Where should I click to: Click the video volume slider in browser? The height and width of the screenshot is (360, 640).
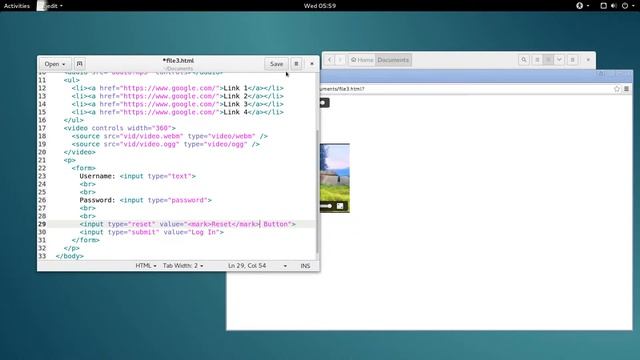pyautogui.click(x=326, y=206)
